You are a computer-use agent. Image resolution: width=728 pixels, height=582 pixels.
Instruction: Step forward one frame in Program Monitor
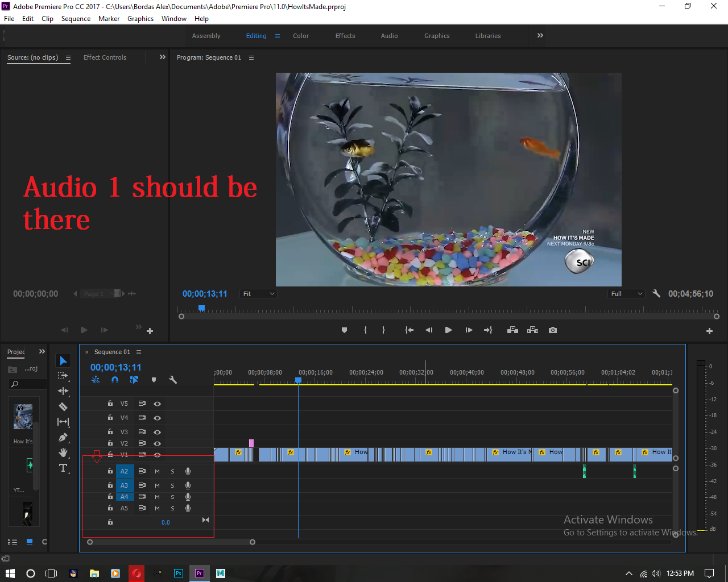click(x=469, y=330)
